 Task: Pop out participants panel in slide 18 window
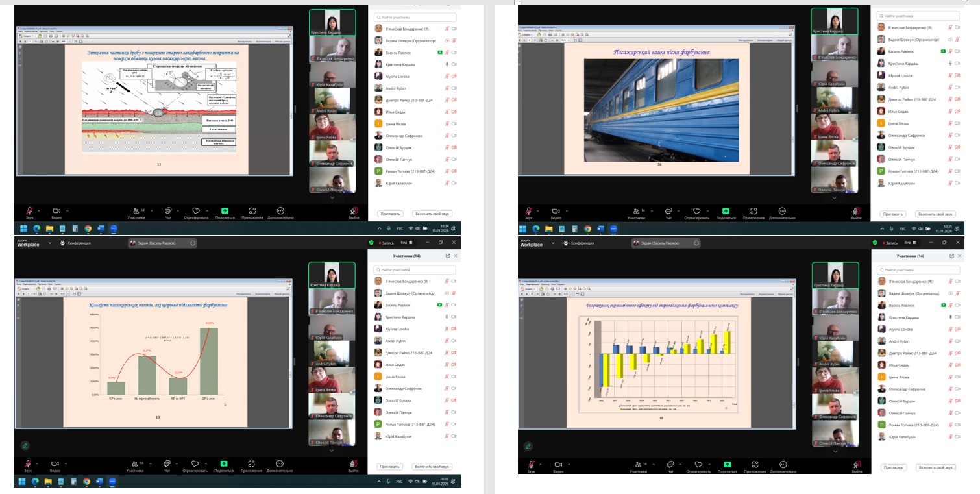click(x=951, y=256)
